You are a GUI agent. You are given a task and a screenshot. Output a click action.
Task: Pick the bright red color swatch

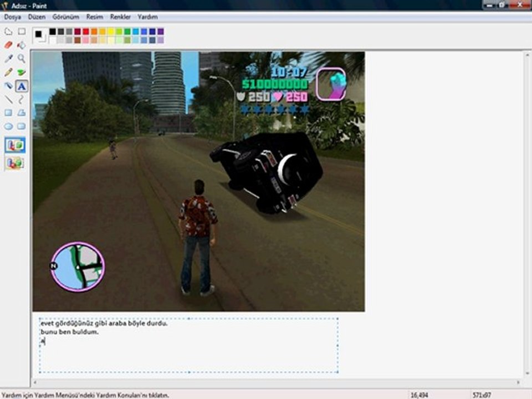tap(86, 32)
